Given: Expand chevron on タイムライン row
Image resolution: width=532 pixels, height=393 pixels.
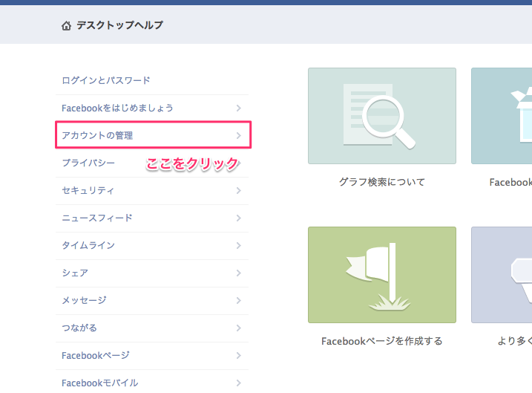Looking at the screenshot, I should (238, 246).
